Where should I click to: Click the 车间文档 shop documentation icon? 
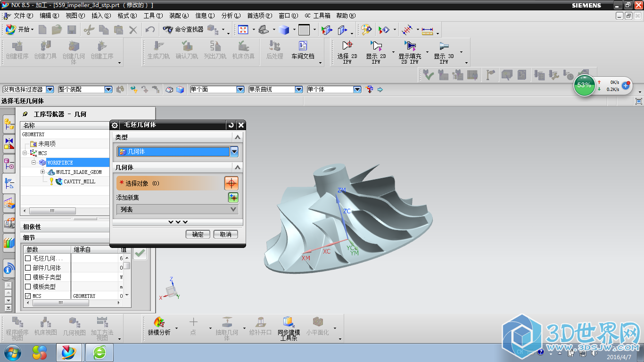(302, 50)
